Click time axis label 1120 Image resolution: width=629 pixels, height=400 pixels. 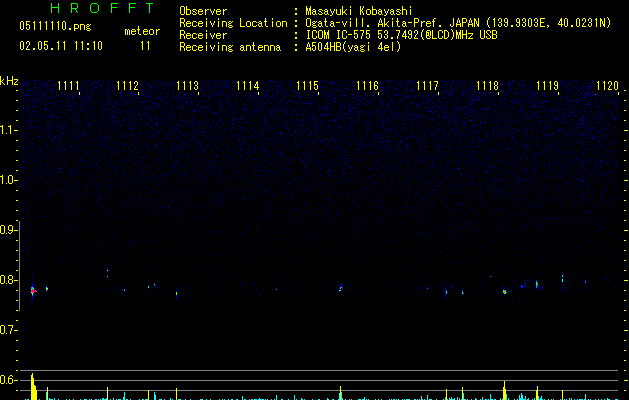[607, 86]
